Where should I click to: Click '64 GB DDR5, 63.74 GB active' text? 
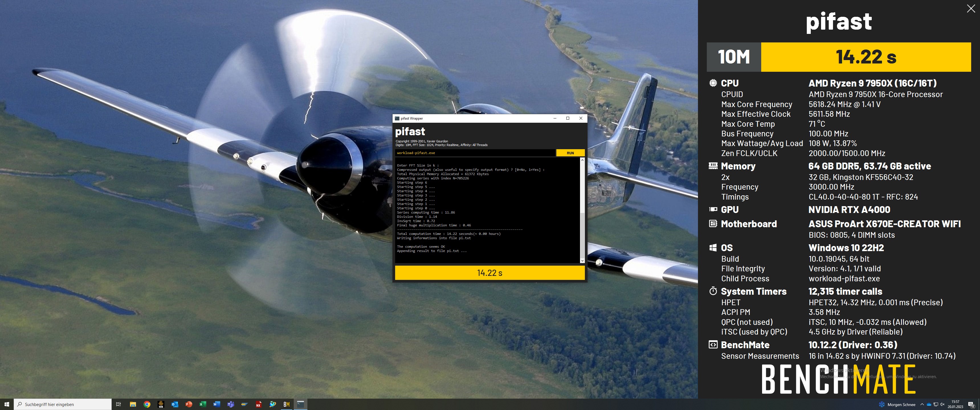pyautogui.click(x=870, y=166)
